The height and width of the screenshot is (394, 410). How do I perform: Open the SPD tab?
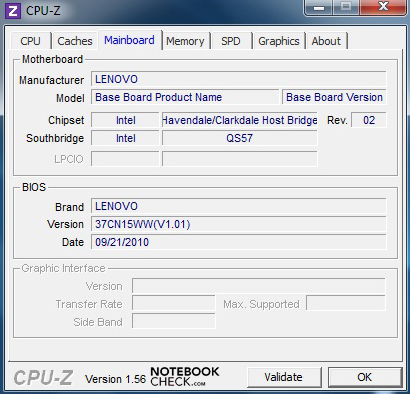tap(231, 41)
